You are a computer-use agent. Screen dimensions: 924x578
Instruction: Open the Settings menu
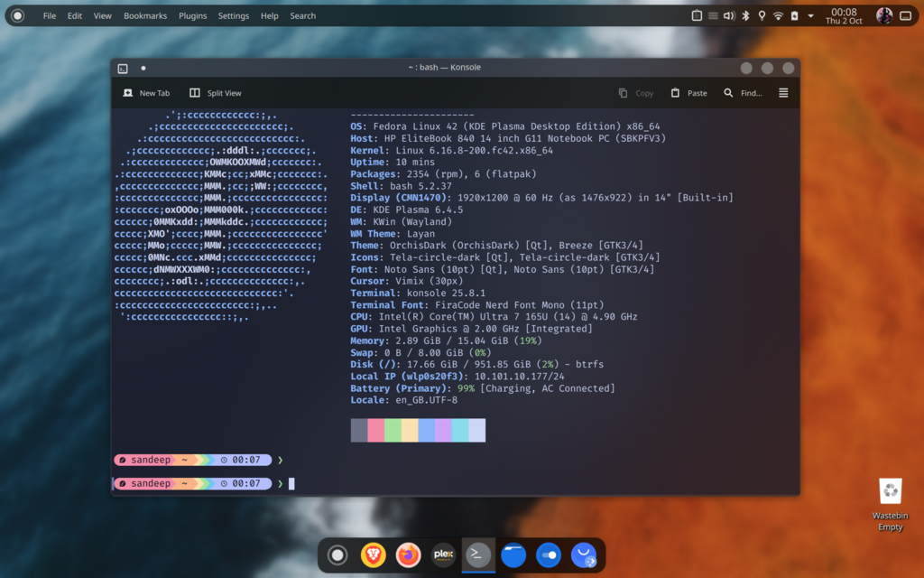234,16
